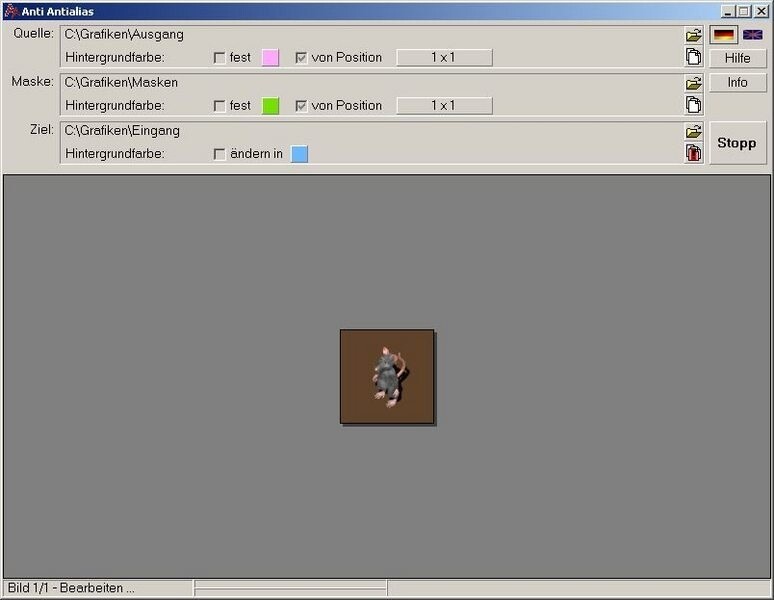Click red delete icon in Ziel row
This screenshot has height=600, width=774.
694,153
